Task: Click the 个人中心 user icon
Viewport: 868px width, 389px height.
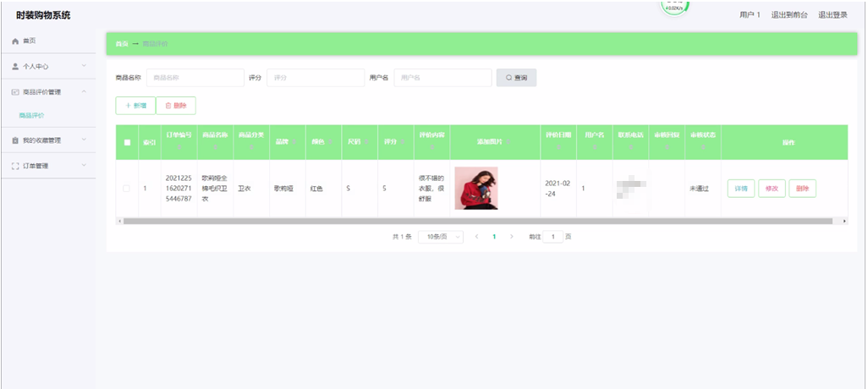Action: 15,66
